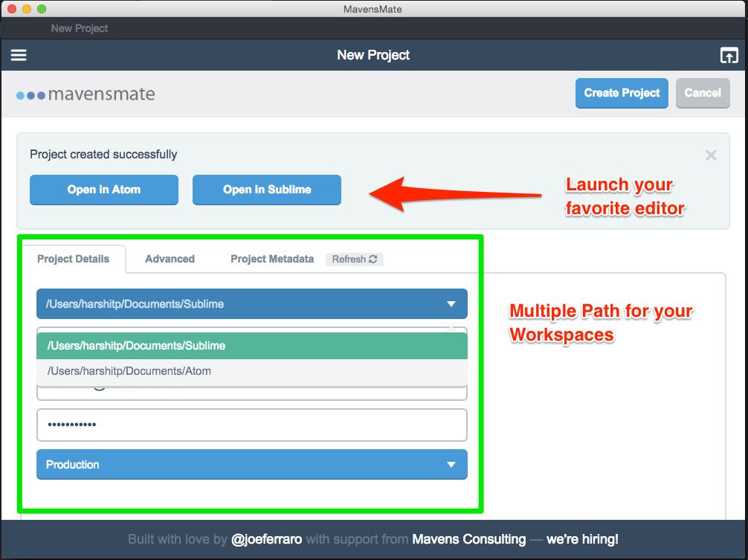Click the Create Project button

622,93
